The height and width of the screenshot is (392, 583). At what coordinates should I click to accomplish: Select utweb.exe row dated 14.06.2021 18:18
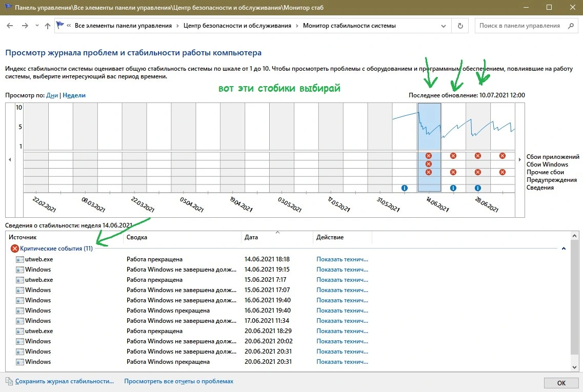[x=192, y=259]
